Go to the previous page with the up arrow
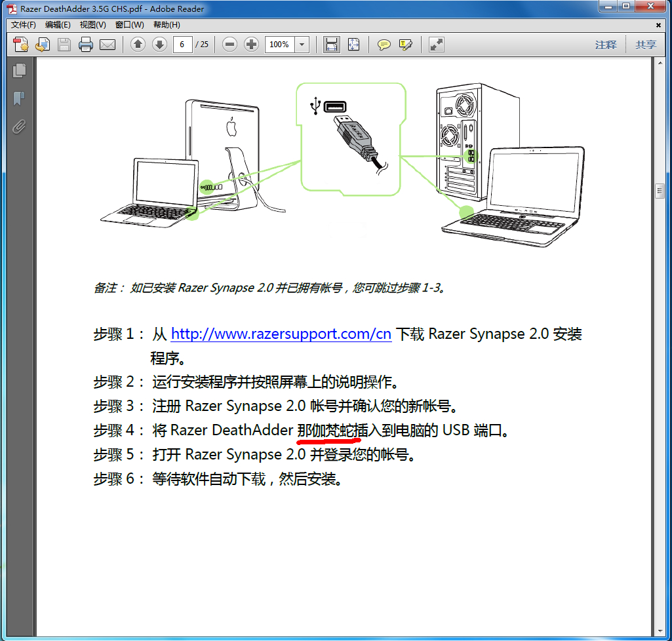The image size is (672, 641). (138, 44)
